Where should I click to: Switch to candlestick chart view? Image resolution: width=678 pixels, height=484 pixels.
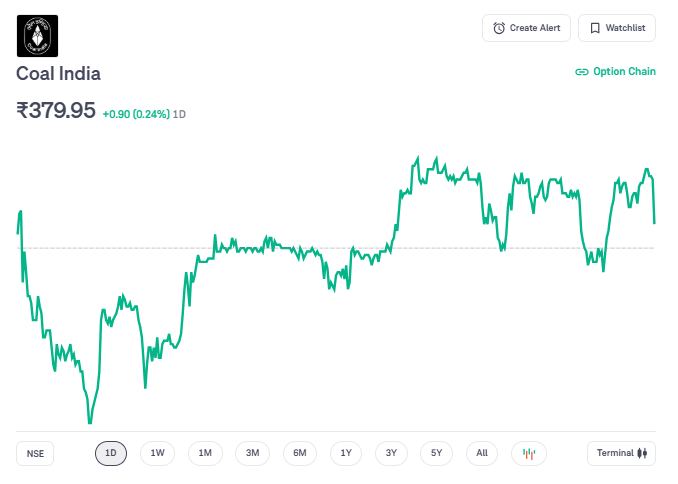coord(529,453)
